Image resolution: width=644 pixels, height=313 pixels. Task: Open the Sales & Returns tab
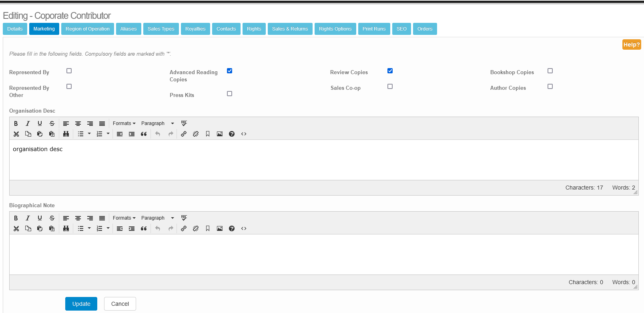coord(290,29)
